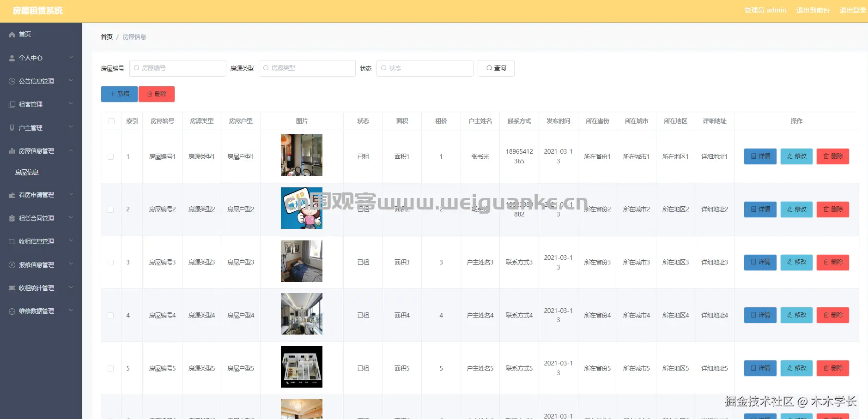Focus the 房源类型 search input

point(307,68)
